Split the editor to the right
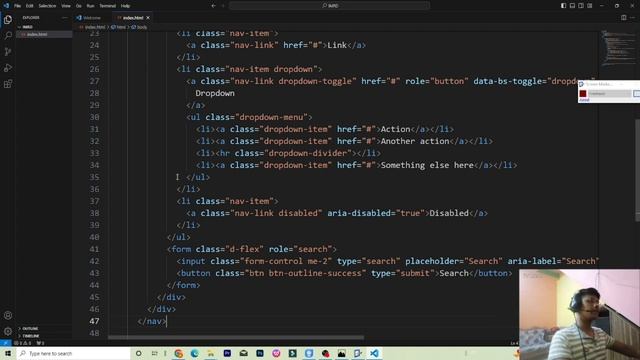 pyautogui.click(x=624, y=18)
